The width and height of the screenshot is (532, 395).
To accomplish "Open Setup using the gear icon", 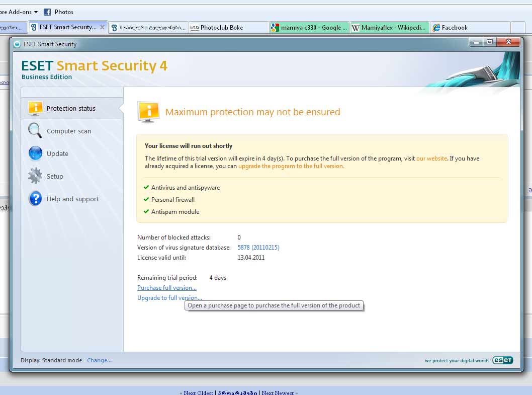I will [35, 176].
